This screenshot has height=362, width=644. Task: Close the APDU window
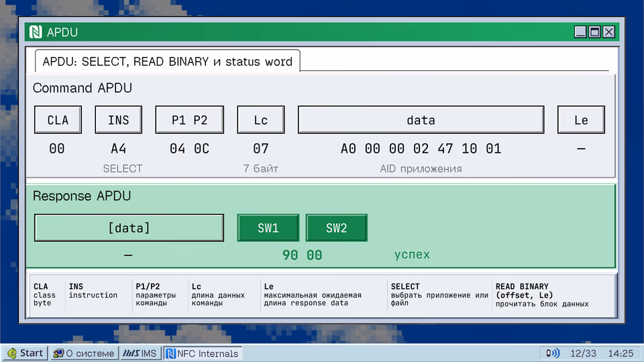pos(608,32)
